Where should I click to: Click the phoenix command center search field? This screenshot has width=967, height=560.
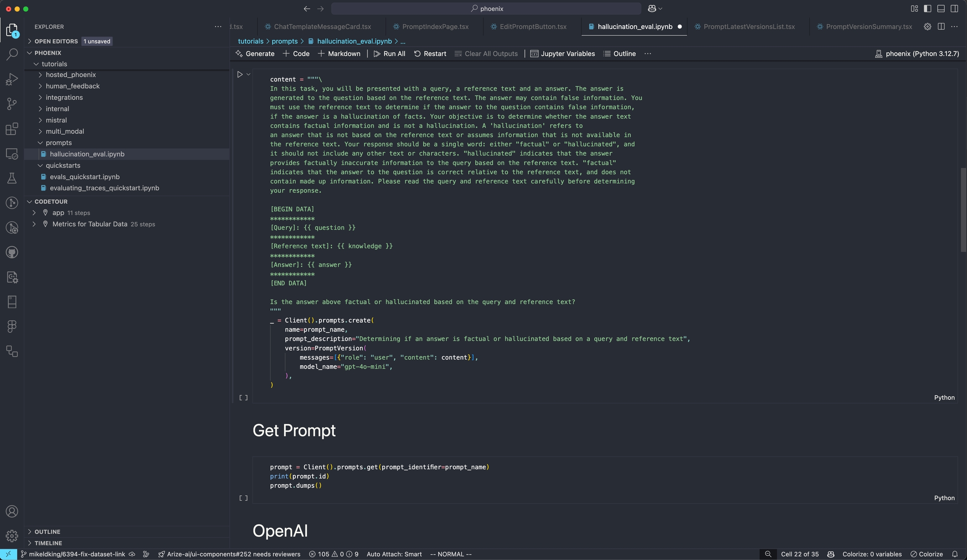pos(486,8)
